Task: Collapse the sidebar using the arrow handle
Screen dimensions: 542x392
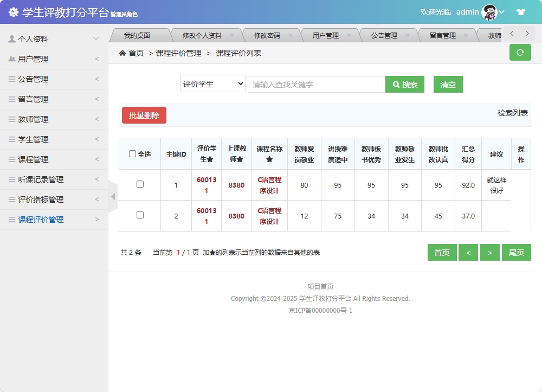Action: point(112,196)
